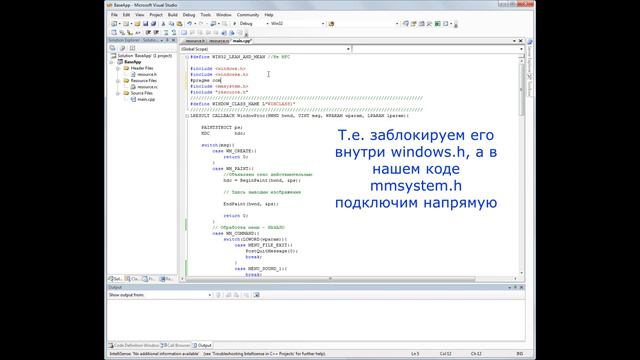Image resolution: width=640 pixels, height=360 pixels.
Task: Open the Edit menu
Action: (127, 15)
